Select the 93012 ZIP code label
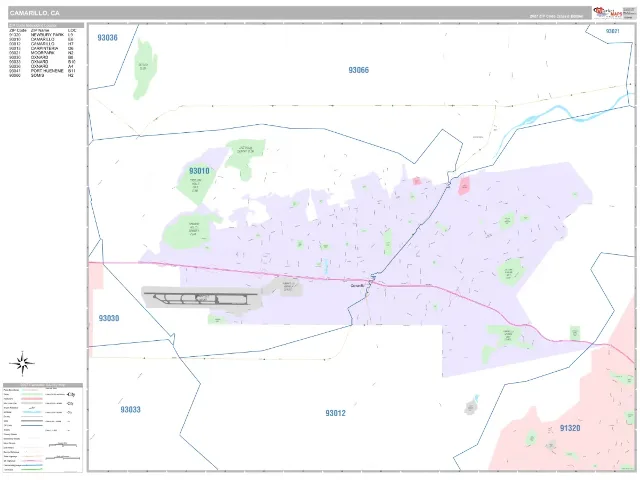This screenshot has height=480, width=640. (x=336, y=413)
